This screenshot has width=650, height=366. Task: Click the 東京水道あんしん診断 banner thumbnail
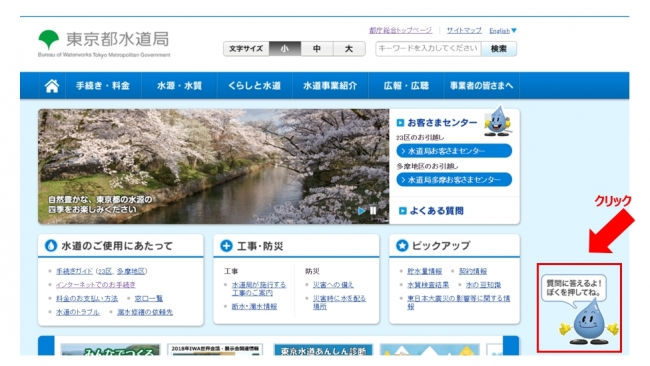(323, 349)
